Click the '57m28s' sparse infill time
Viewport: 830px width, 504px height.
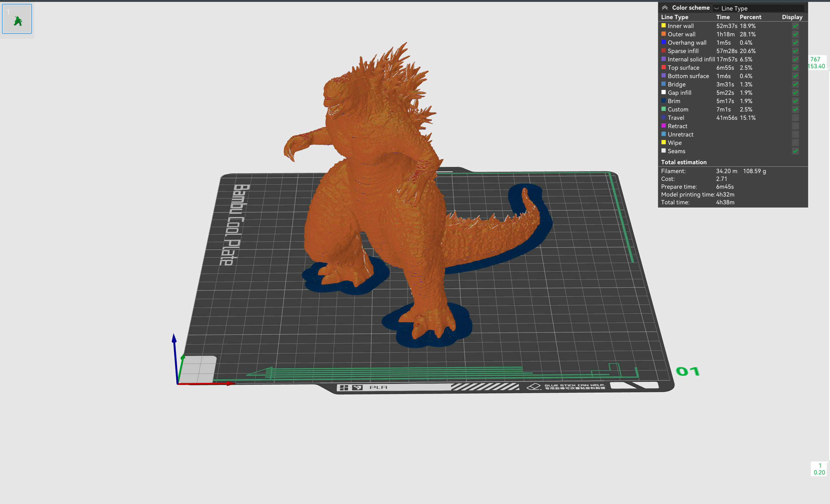tap(727, 51)
